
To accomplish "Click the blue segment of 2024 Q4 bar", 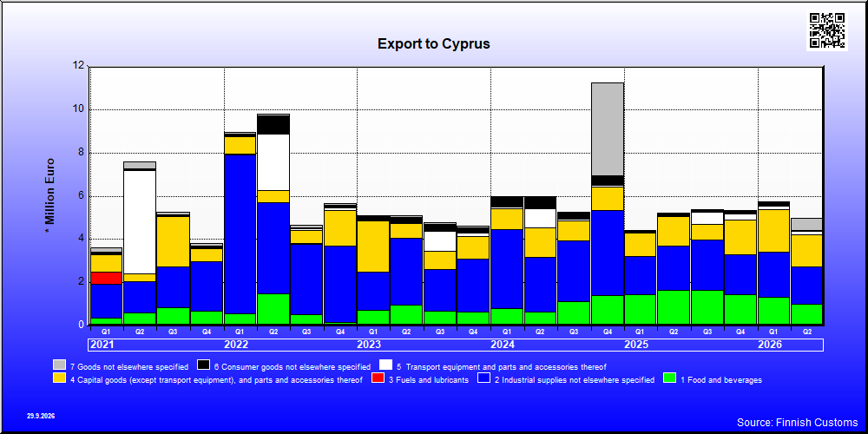I will click(608, 253).
